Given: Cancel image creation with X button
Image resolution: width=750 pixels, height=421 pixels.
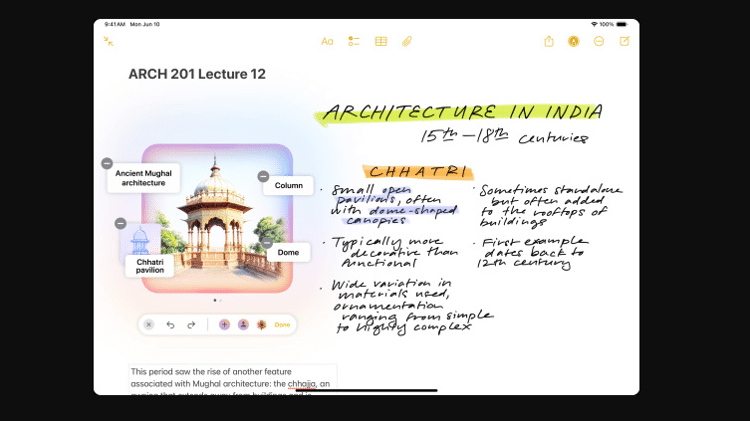Looking at the screenshot, I should pos(149,325).
